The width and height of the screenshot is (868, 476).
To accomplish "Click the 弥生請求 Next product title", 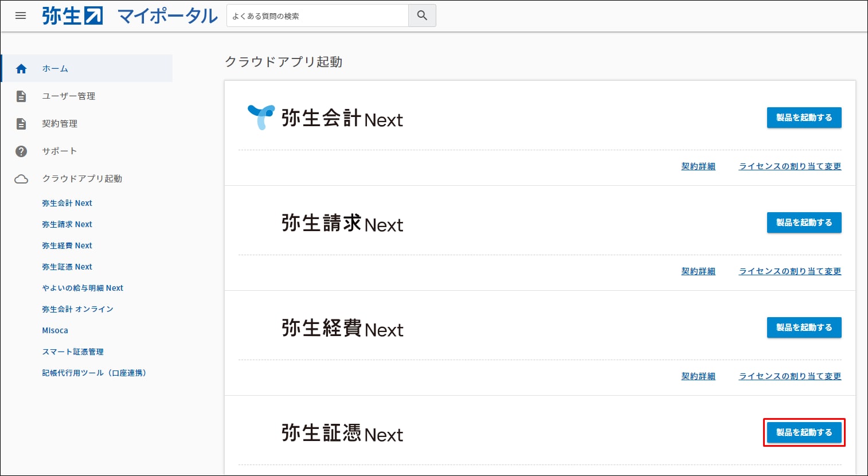I will click(x=342, y=223).
